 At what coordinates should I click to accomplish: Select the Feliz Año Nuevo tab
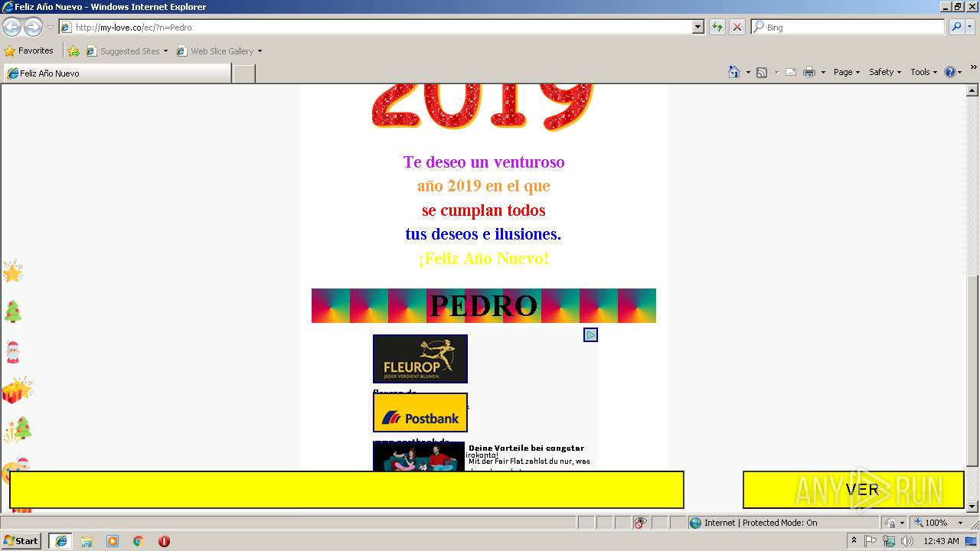click(116, 73)
